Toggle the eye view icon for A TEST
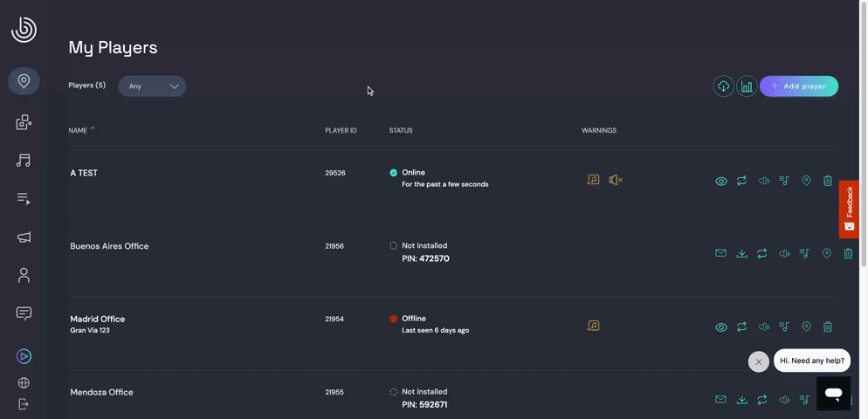The width and height of the screenshot is (868, 419). coord(721,181)
